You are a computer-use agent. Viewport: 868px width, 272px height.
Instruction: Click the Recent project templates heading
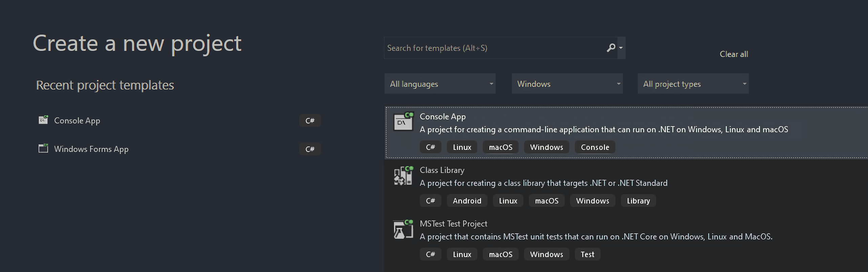(x=105, y=85)
